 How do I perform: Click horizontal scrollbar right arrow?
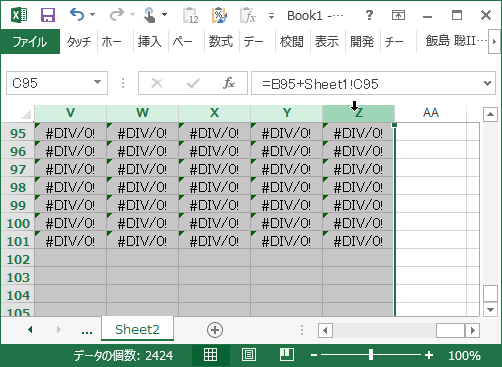(x=473, y=331)
